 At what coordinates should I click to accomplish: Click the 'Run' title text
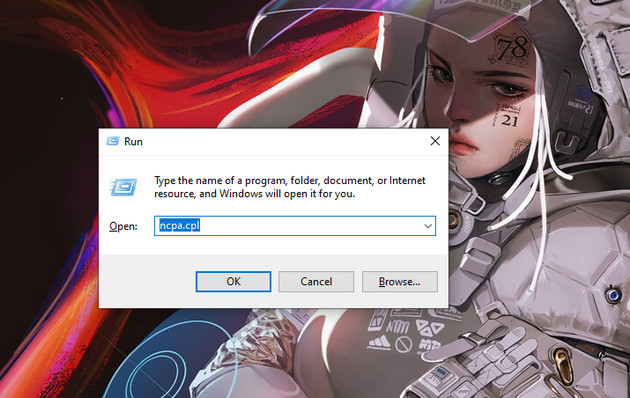tap(133, 141)
